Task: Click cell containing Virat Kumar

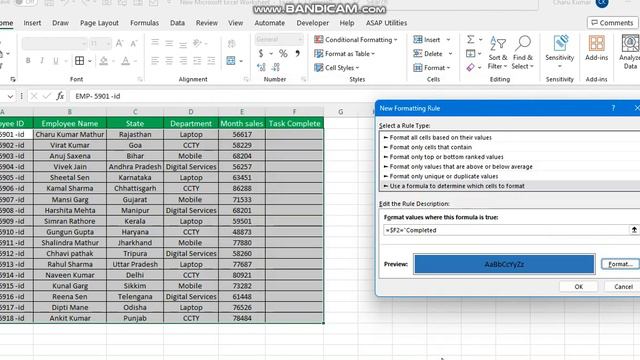Action: tap(70, 145)
